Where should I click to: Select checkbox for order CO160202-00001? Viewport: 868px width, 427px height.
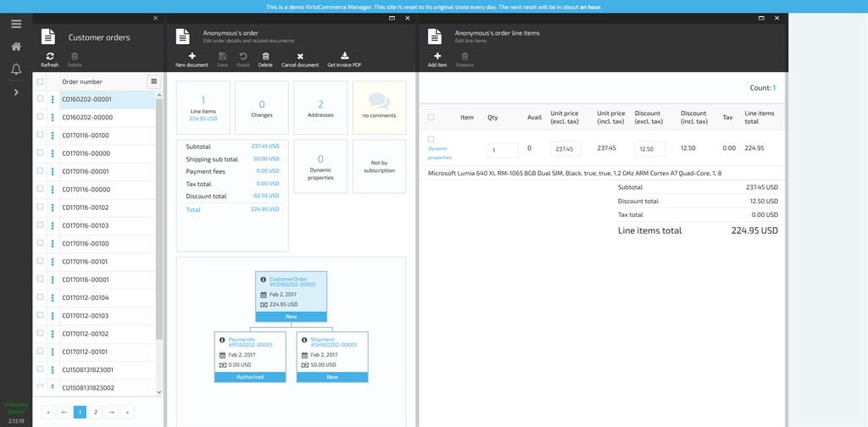(x=40, y=99)
